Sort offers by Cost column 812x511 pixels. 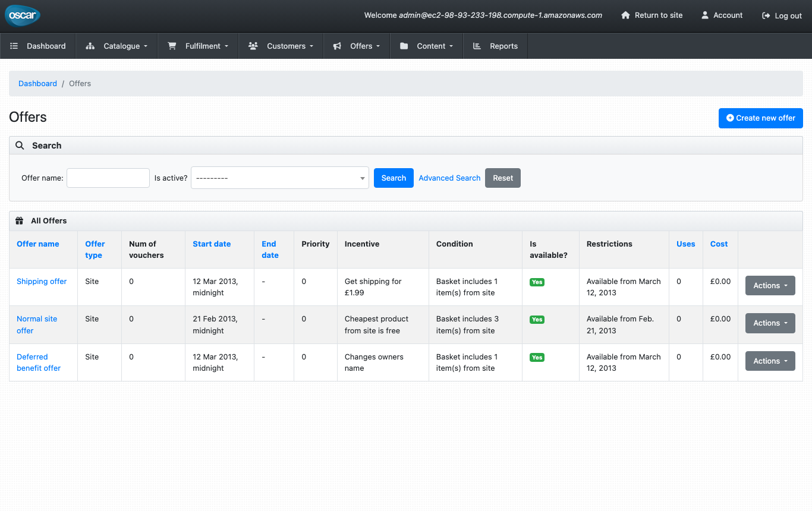719,244
